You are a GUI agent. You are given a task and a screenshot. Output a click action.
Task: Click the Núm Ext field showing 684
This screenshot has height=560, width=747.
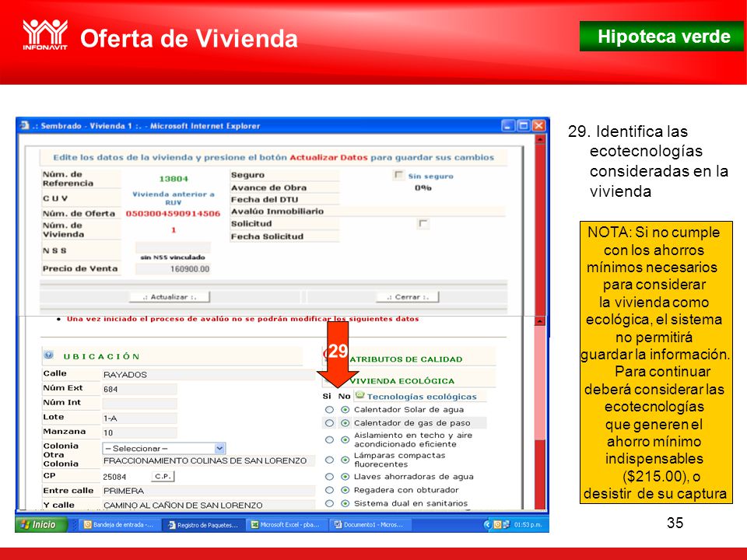coord(139,389)
